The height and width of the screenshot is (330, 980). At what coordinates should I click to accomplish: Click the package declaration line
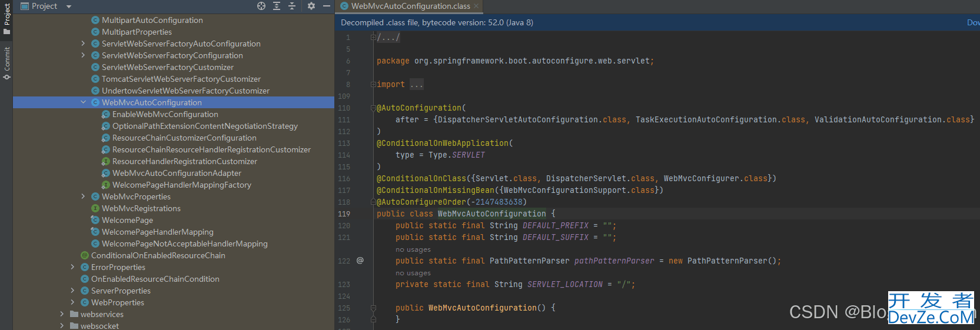pyautogui.click(x=515, y=61)
